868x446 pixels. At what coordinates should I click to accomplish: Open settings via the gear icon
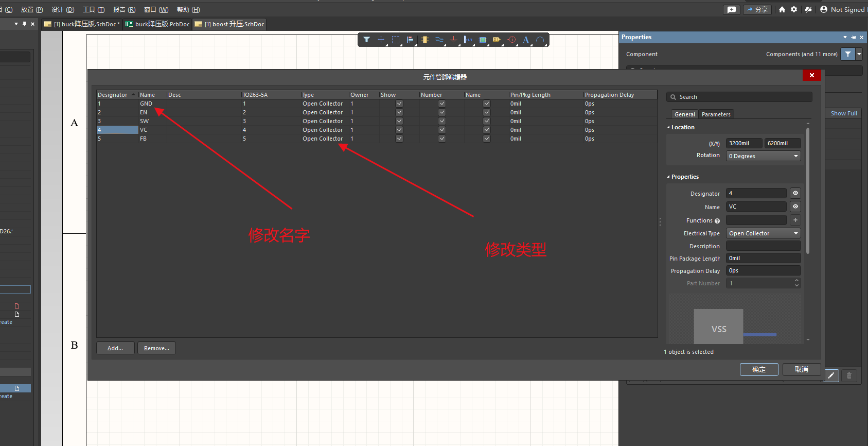pyautogui.click(x=794, y=9)
